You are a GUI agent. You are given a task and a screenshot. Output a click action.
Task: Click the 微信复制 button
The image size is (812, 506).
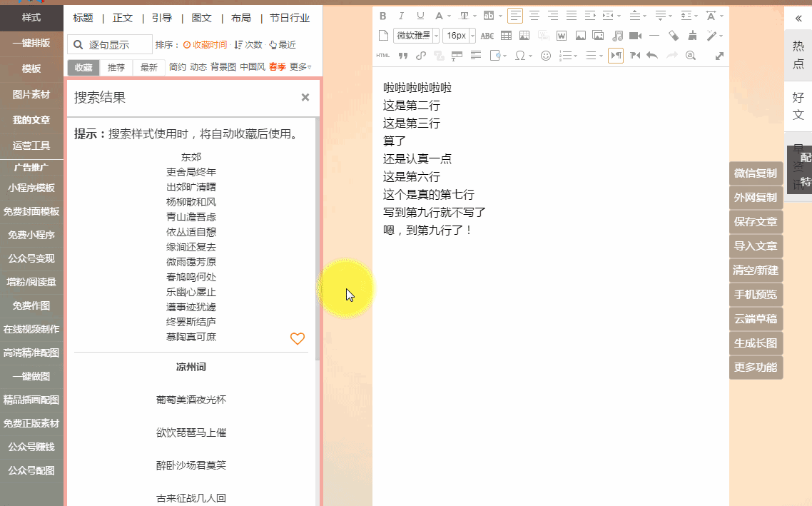click(x=756, y=173)
